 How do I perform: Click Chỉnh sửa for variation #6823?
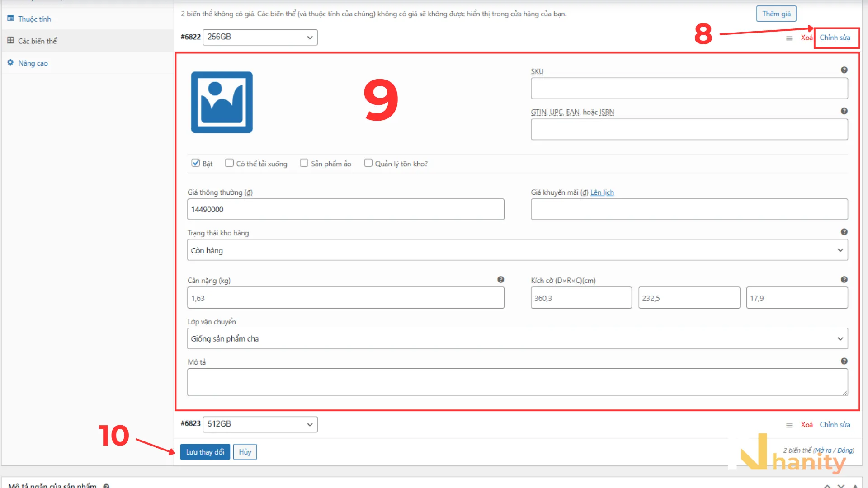[x=835, y=425]
